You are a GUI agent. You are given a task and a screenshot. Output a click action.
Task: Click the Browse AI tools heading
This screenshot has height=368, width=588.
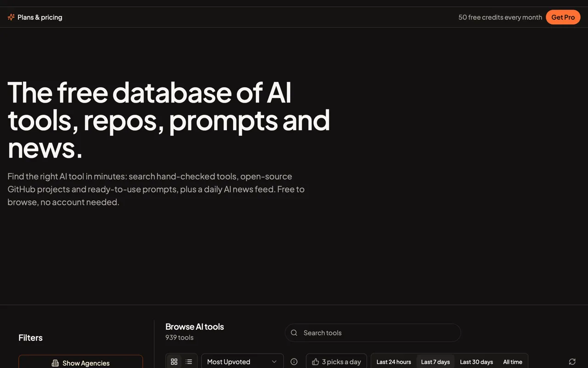click(195, 327)
